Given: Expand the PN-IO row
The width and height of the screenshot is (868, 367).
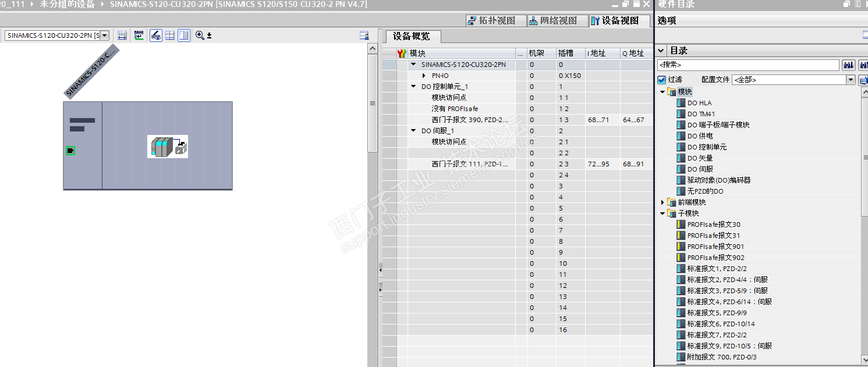Looking at the screenshot, I should 424,76.
